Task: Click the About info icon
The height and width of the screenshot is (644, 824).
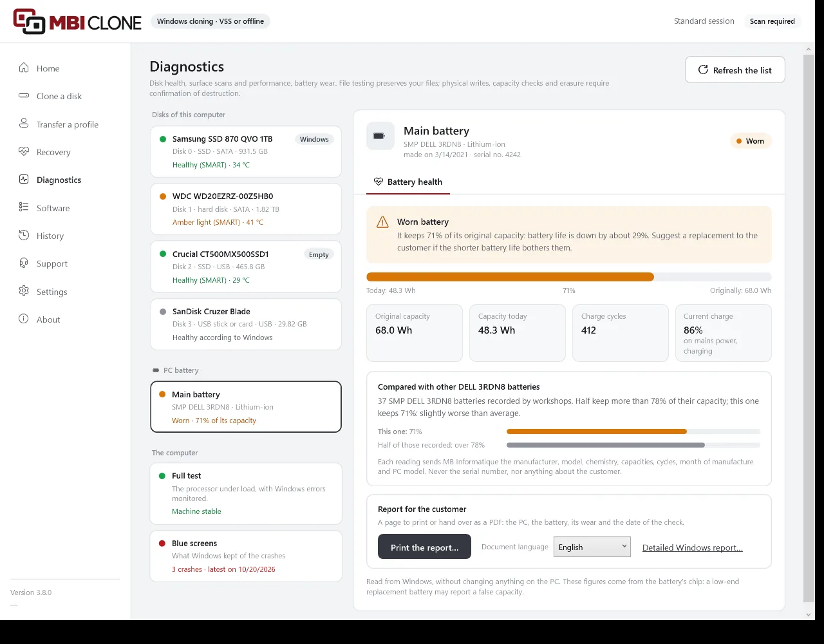Action: click(24, 319)
